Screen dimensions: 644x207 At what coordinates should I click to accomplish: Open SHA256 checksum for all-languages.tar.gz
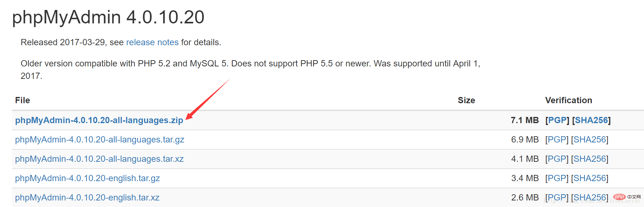590,139
